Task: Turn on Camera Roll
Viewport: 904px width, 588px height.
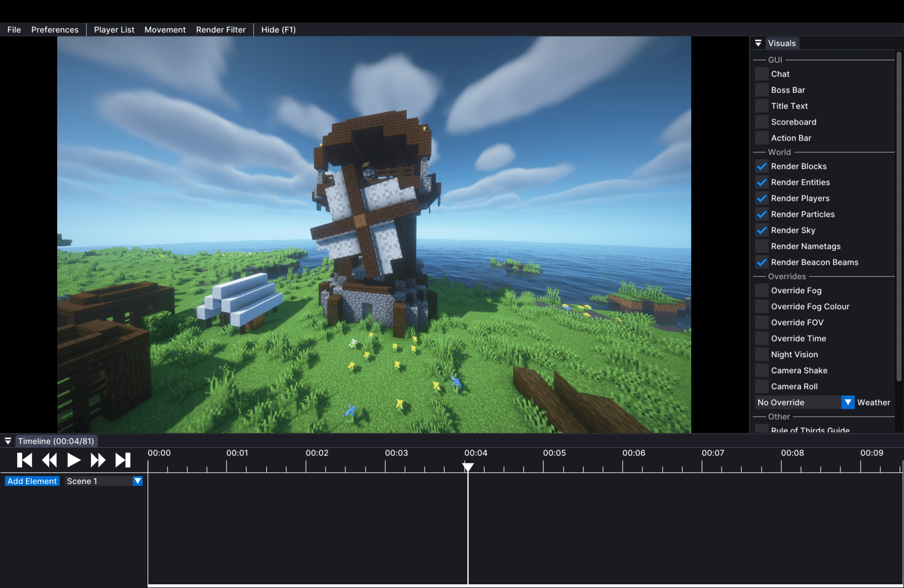Action: (x=762, y=386)
